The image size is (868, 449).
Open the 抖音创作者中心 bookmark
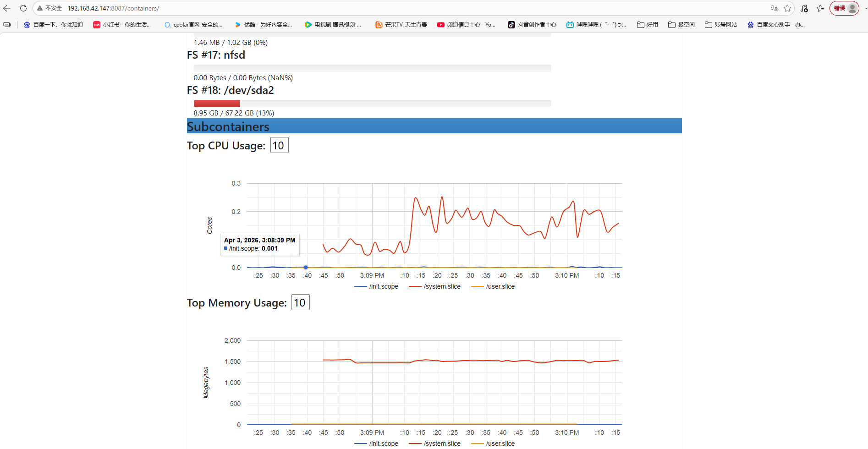point(532,25)
